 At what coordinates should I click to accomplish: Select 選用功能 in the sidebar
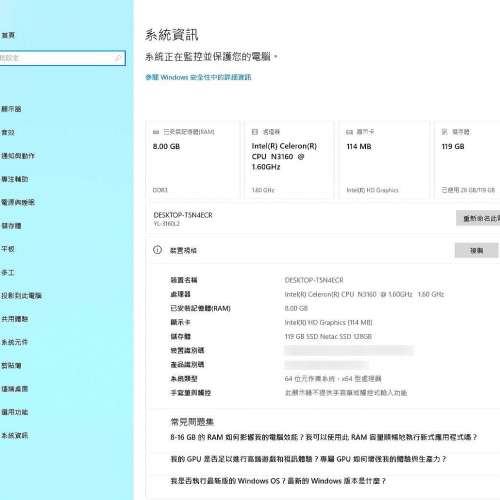click(14, 412)
